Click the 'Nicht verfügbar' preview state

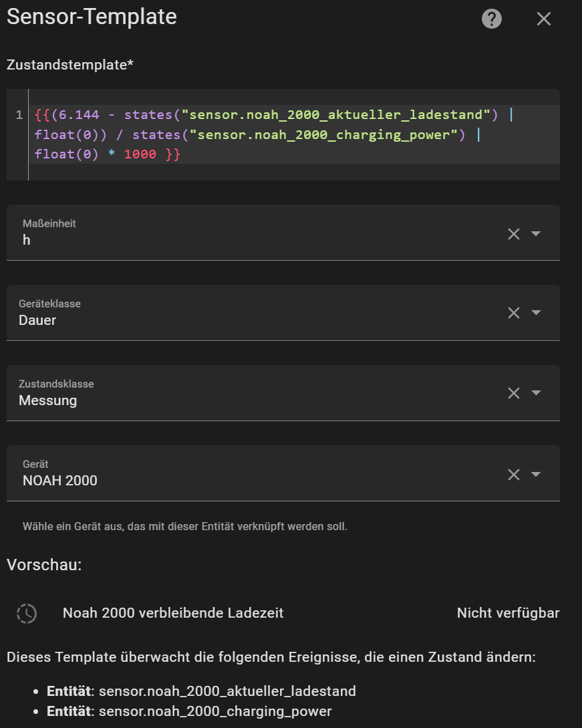click(508, 613)
